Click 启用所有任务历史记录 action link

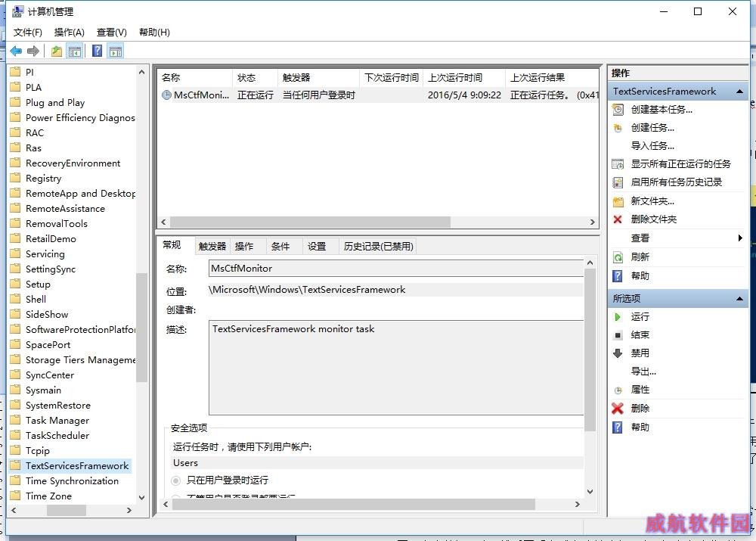tap(677, 182)
